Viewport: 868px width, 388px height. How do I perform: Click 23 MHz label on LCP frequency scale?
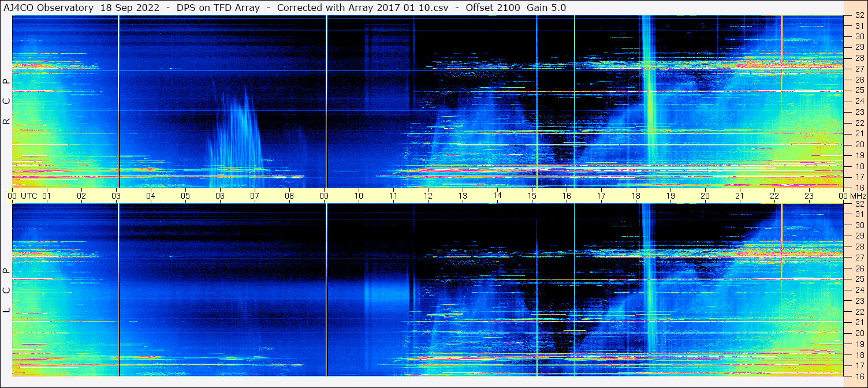coord(859,301)
